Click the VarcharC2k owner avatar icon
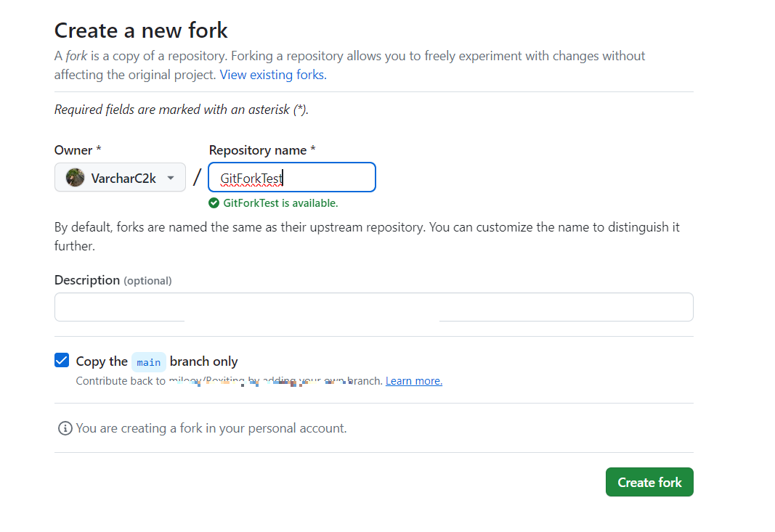Screen dimensions: 775x532 tap(75, 178)
